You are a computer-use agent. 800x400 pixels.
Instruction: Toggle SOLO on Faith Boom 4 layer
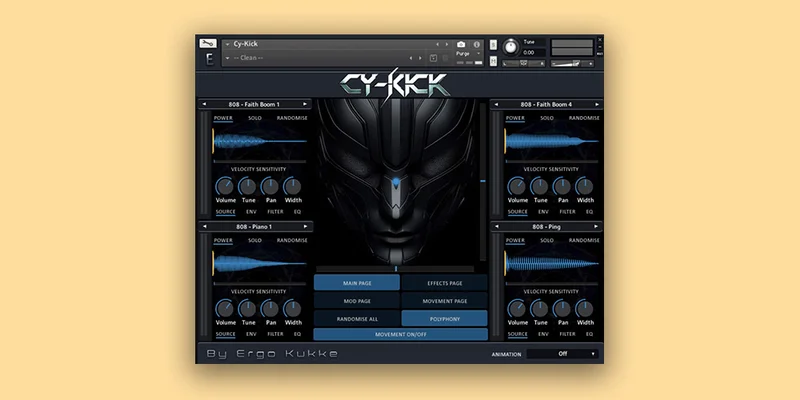tap(547, 118)
